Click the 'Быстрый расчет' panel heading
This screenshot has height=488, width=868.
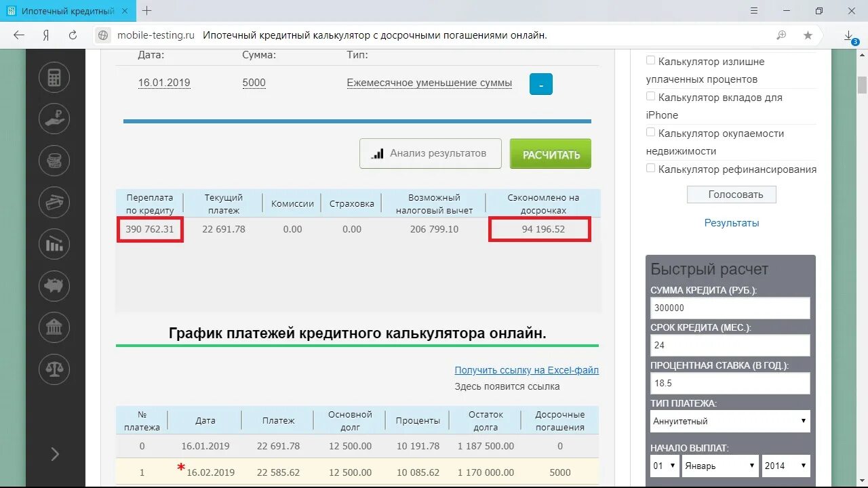709,269
